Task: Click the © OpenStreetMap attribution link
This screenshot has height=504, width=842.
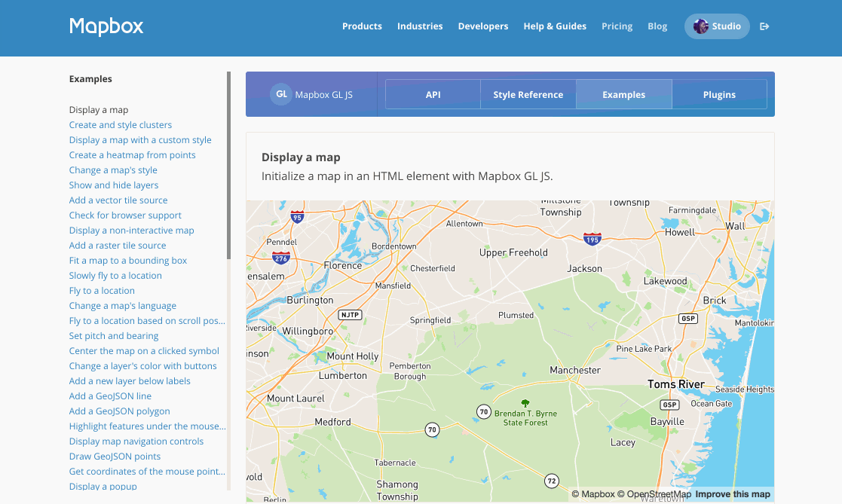Action: click(654, 494)
